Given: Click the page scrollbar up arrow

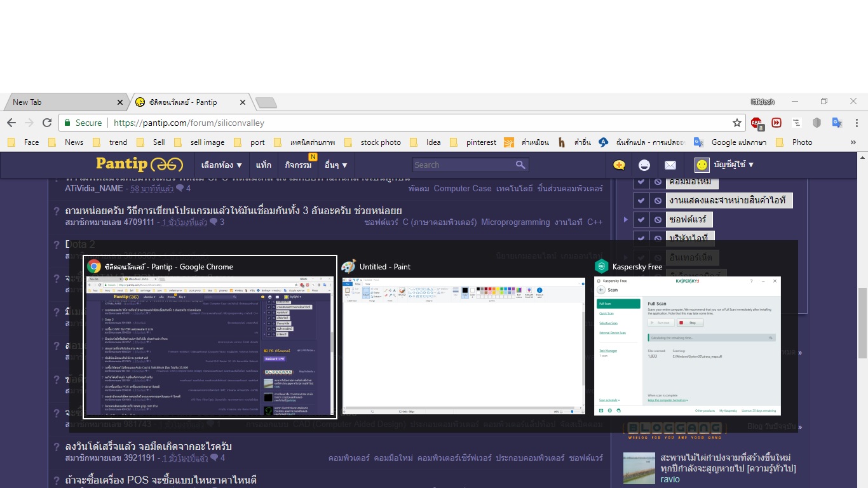Looking at the screenshot, I should (862, 158).
